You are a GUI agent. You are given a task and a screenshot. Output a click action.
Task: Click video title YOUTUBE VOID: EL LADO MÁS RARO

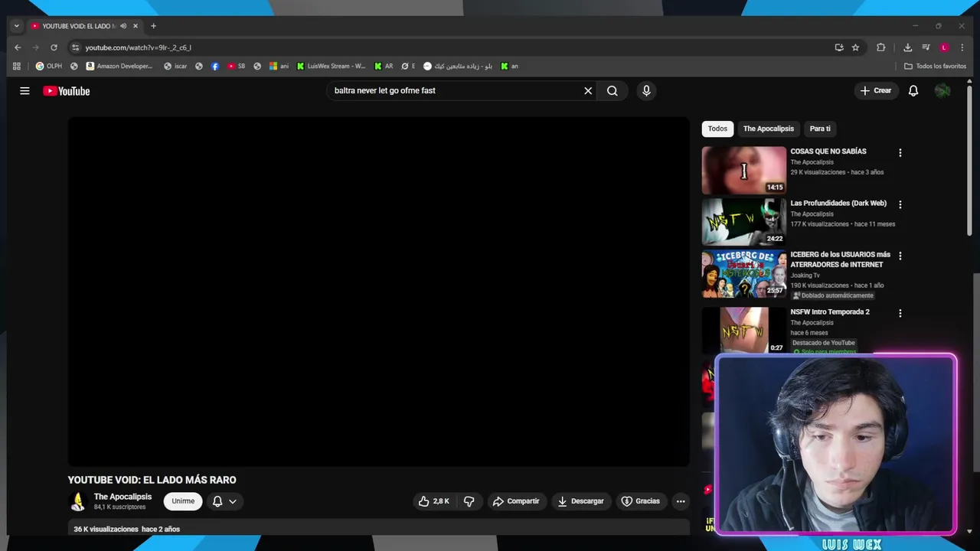152,480
